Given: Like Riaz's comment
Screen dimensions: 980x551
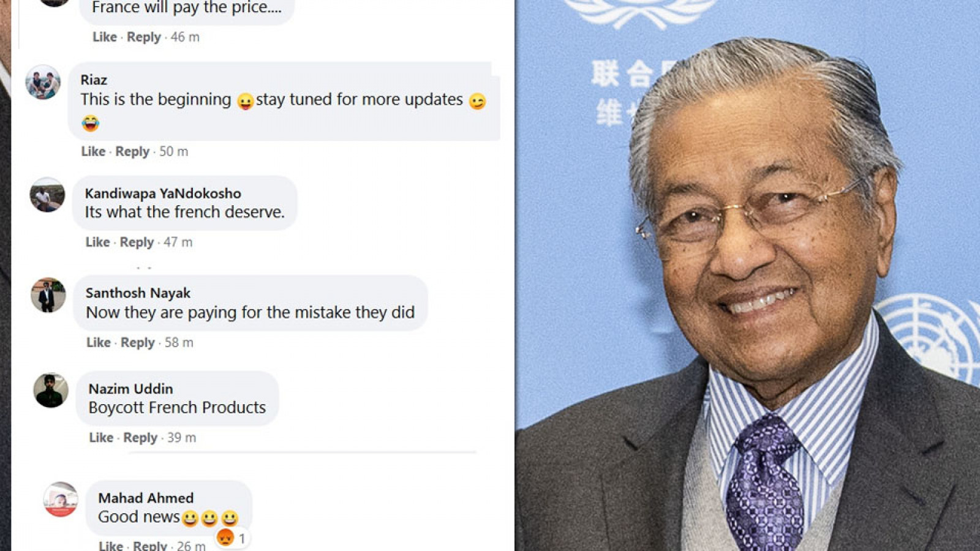Looking at the screenshot, I should pos(93,151).
